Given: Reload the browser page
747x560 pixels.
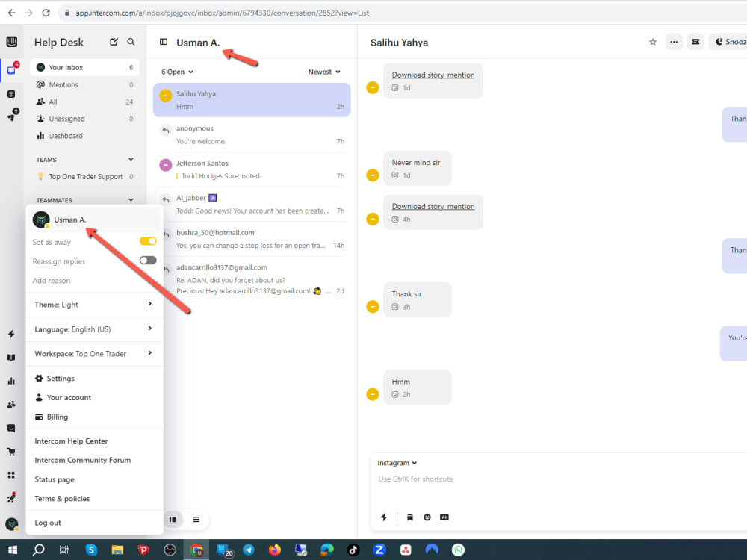Looking at the screenshot, I should [46, 13].
